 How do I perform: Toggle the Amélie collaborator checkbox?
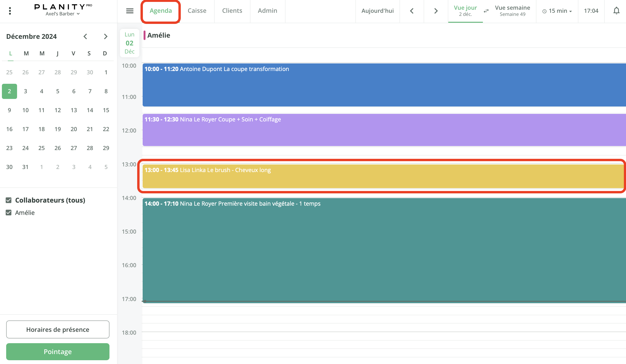pos(9,212)
